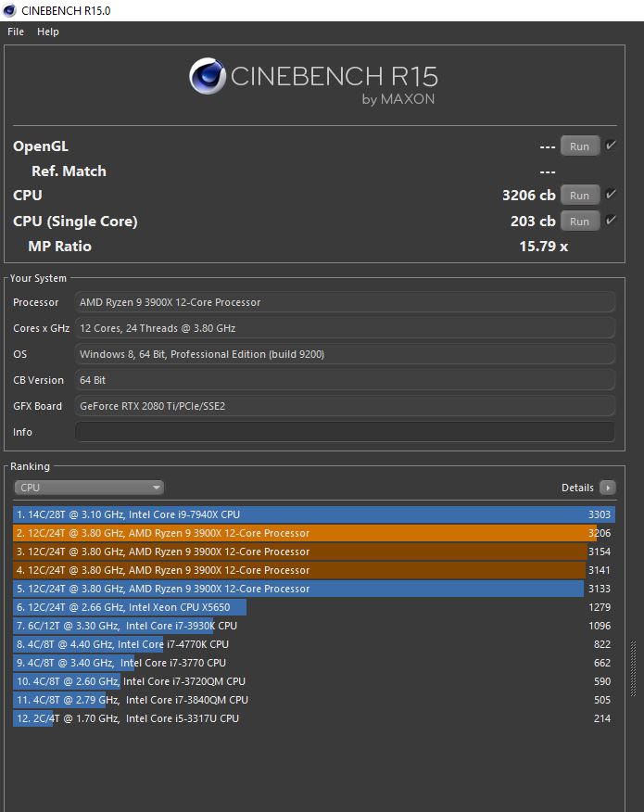Click the Cinebench R15 logo sphere
This screenshot has height=812, width=644.
[208, 76]
